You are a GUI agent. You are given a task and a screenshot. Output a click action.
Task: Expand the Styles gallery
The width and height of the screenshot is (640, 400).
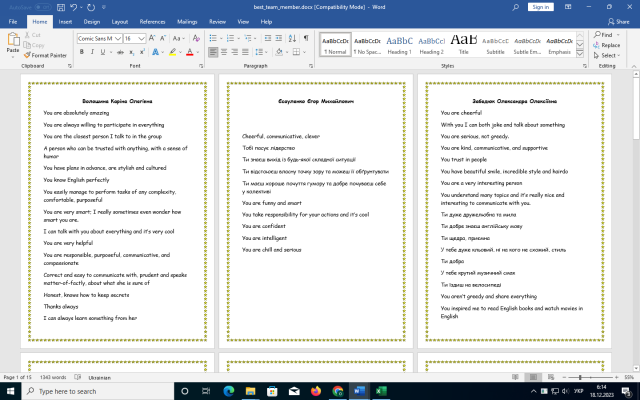pyautogui.click(x=580, y=54)
